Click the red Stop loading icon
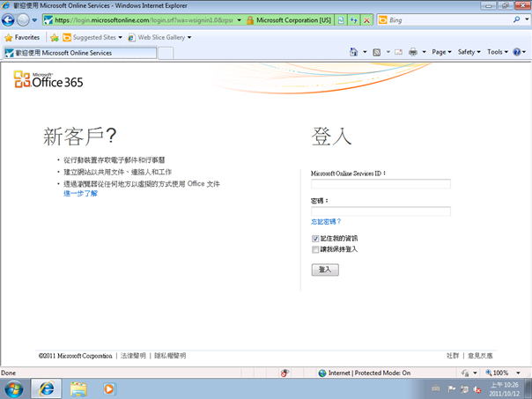532x399 pixels. pyautogui.click(x=366, y=20)
